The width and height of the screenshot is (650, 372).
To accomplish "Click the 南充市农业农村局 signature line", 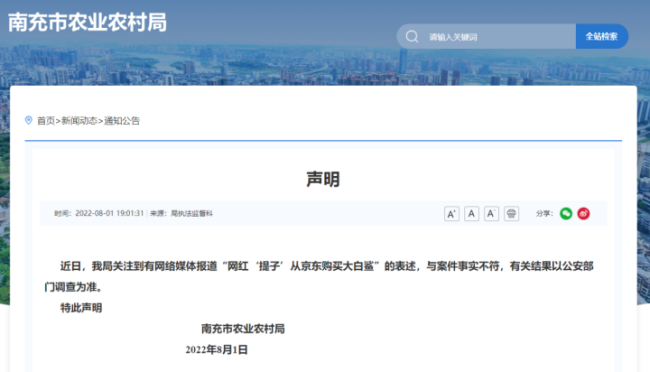I will [243, 329].
